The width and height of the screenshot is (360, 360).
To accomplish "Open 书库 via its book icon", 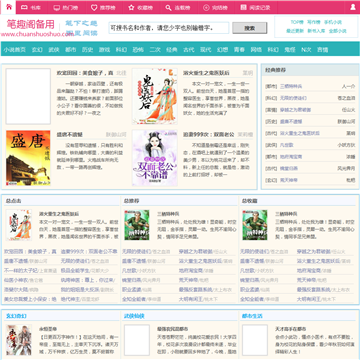I will coord(23,8).
